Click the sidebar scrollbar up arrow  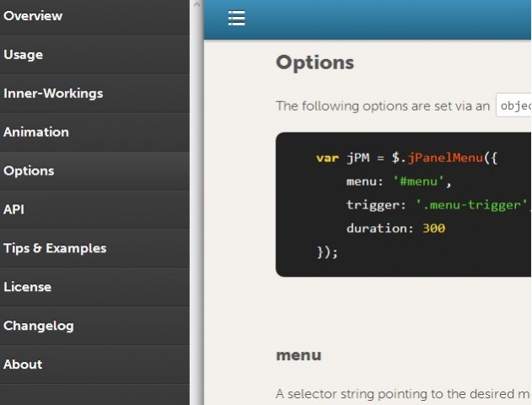pyautogui.click(x=196, y=5)
